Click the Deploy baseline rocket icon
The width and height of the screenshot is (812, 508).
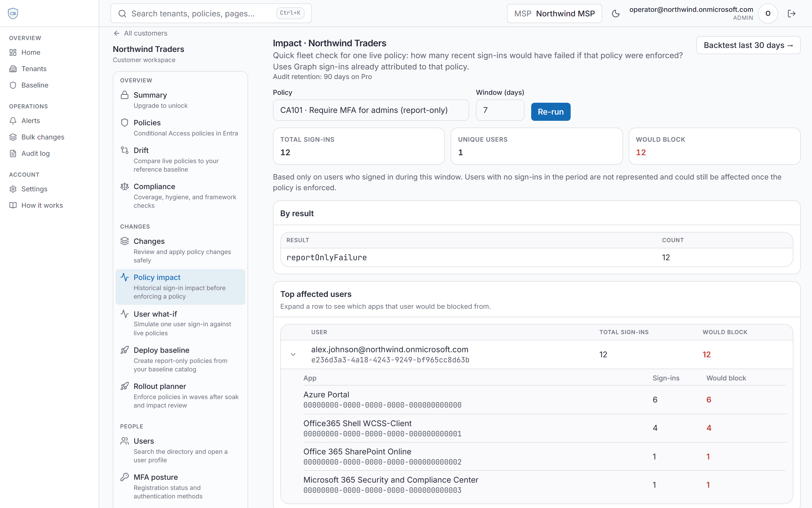[125, 350]
